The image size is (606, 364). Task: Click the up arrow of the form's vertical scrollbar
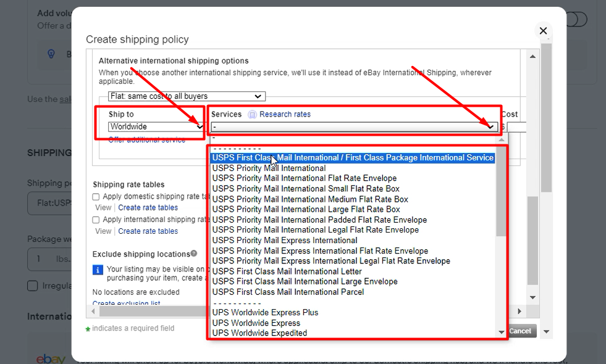coord(532,56)
